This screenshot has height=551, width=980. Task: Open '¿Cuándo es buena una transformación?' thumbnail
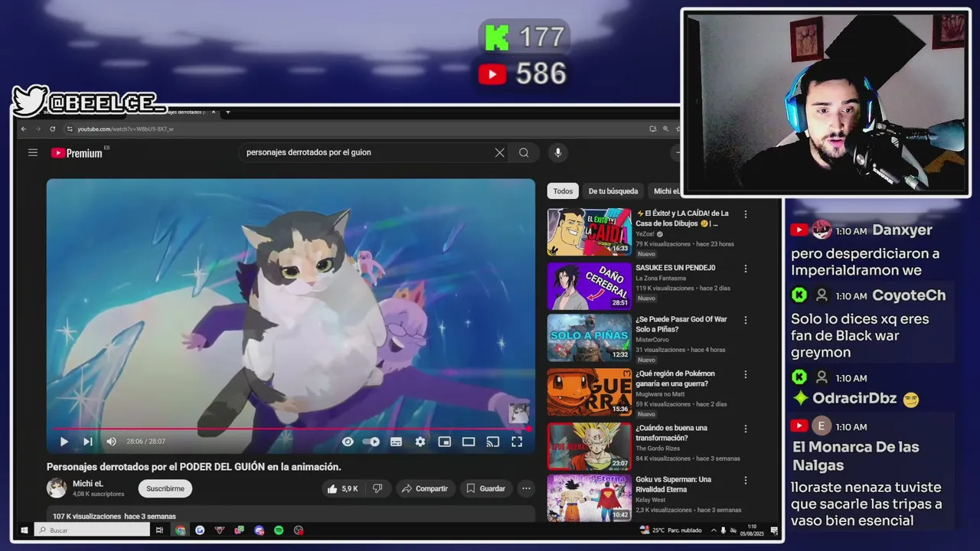point(590,446)
